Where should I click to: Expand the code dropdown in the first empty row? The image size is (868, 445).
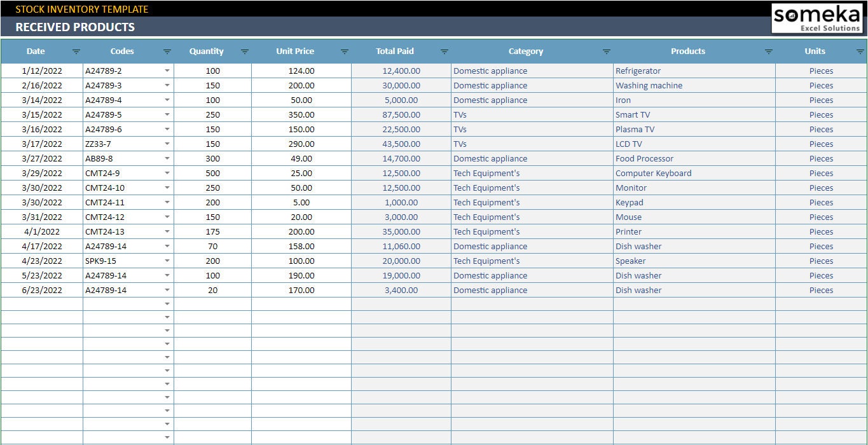point(168,304)
